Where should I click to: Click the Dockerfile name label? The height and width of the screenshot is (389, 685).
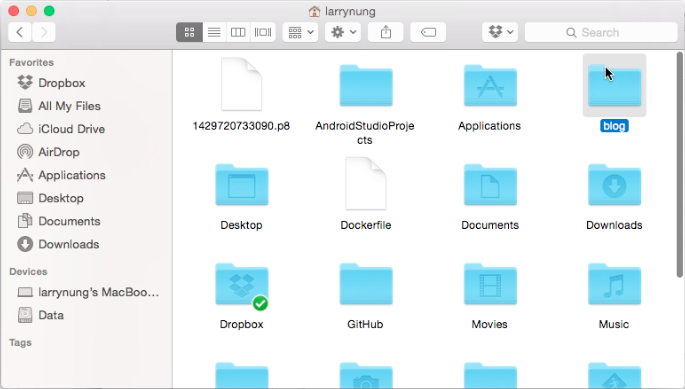366,225
